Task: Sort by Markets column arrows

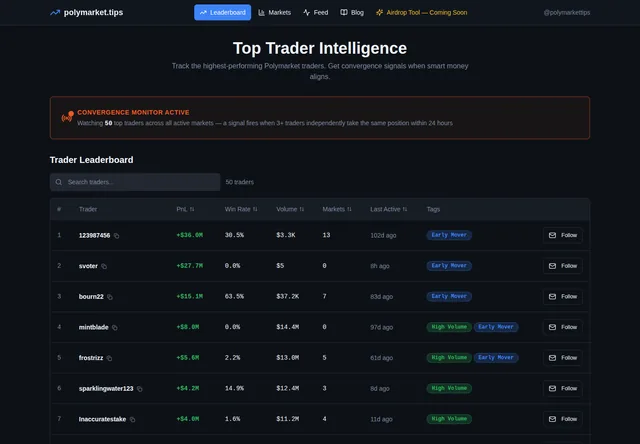Action: point(349,209)
